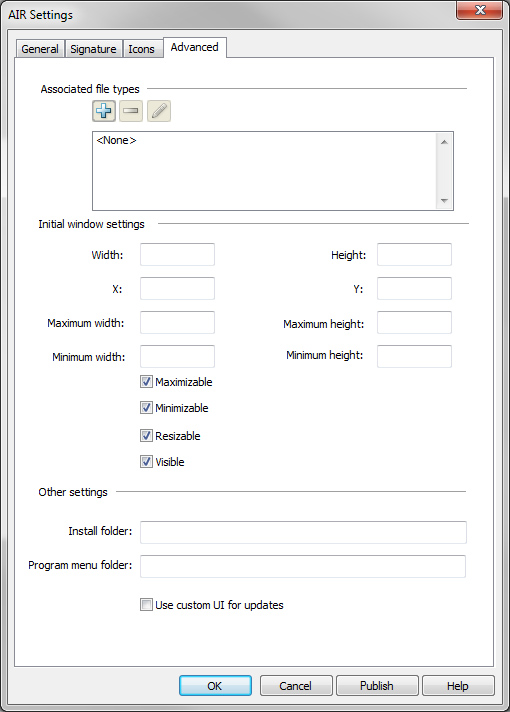Screen dimensions: 510x712
Task: Select the <None> entry in file types list
Action: click(x=116, y=140)
